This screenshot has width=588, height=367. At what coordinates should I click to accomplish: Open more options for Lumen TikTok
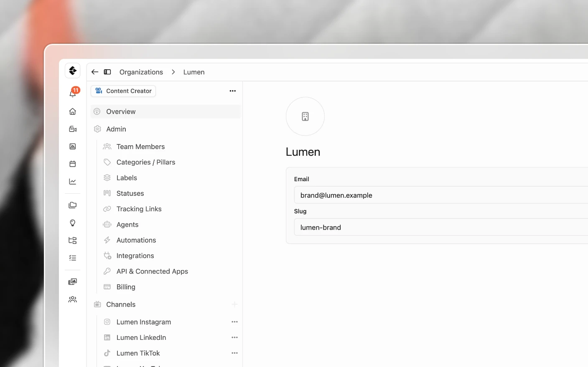[x=234, y=353]
